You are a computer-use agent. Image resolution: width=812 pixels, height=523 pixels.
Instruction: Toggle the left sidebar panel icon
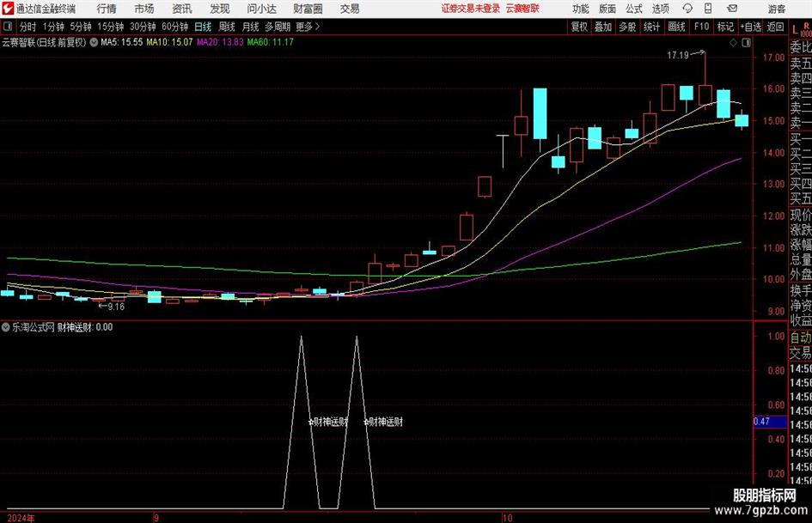[x=8, y=27]
